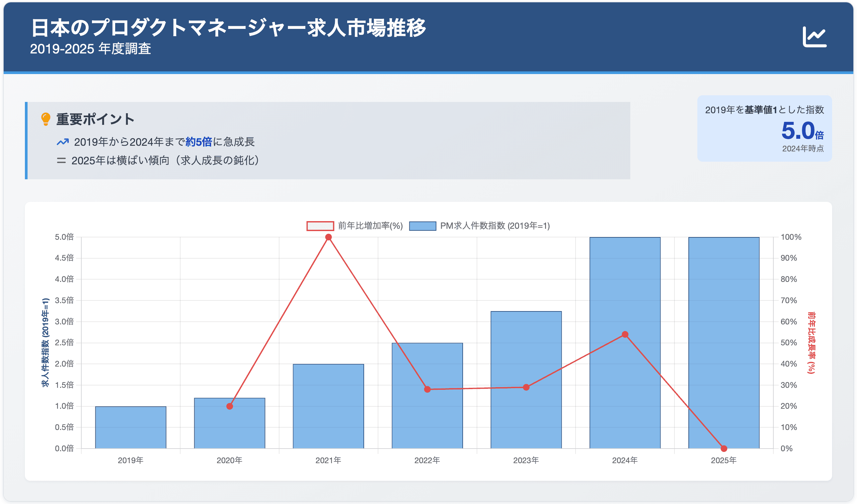Toggle the PM求人件数指数 legend item
The width and height of the screenshot is (857, 504).
pos(495,226)
